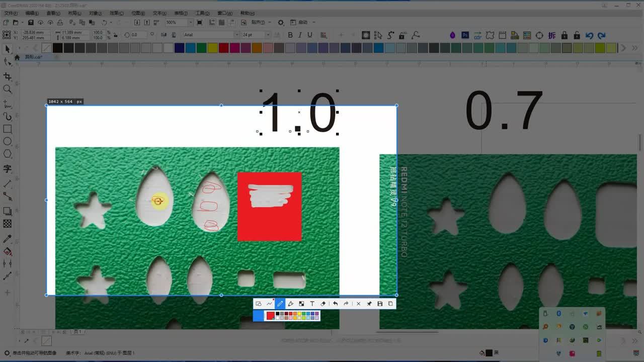Open the 文件 (File) menu
This screenshot has height=362, width=644.
[x=11, y=13]
